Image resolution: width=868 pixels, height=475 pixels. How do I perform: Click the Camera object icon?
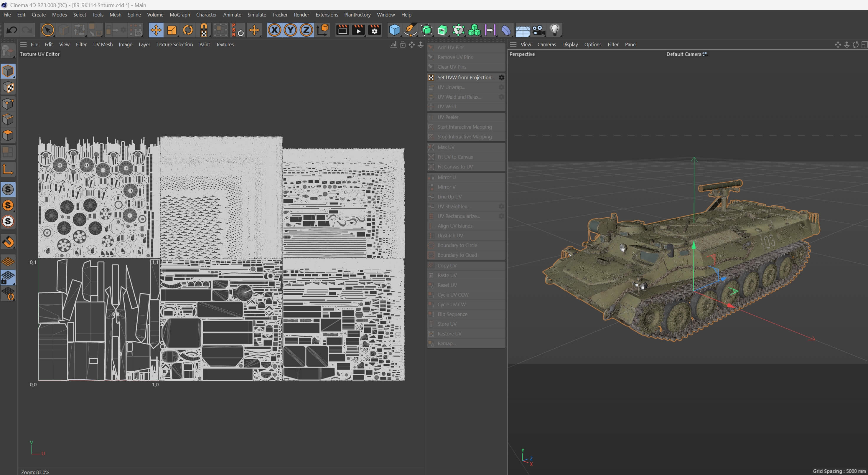coord(538,30)
